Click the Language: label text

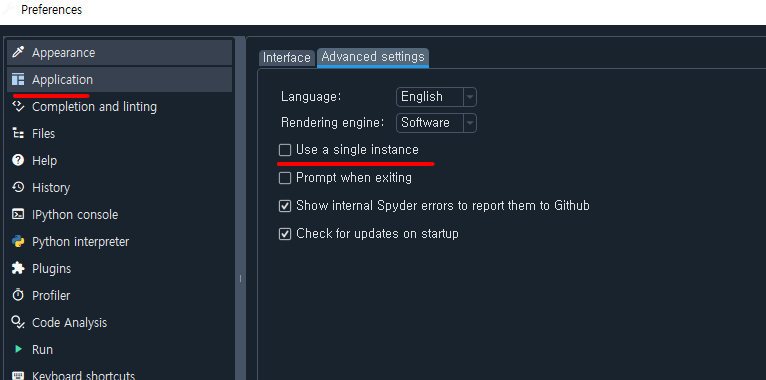pyautogui.click(x=311, y=97)
